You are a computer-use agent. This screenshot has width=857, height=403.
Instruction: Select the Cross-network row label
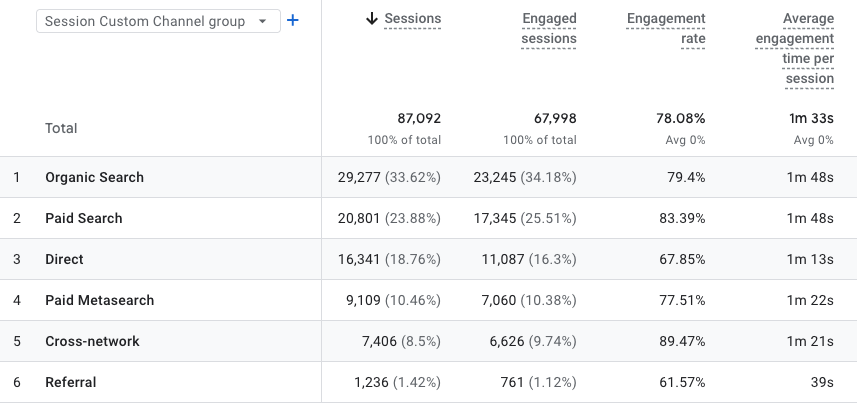[x=92, y=341]
